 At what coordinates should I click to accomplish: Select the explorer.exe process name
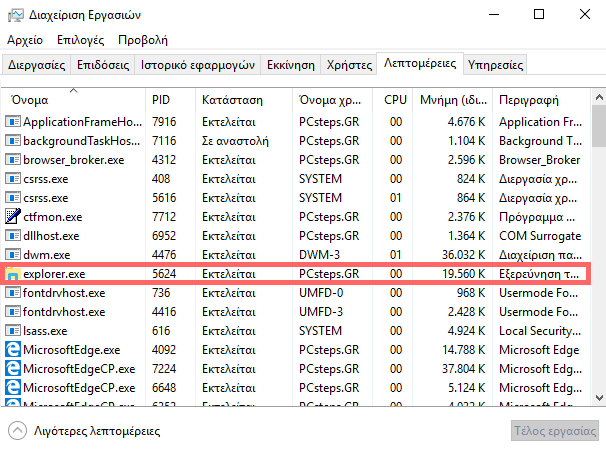tap(54, 274)
